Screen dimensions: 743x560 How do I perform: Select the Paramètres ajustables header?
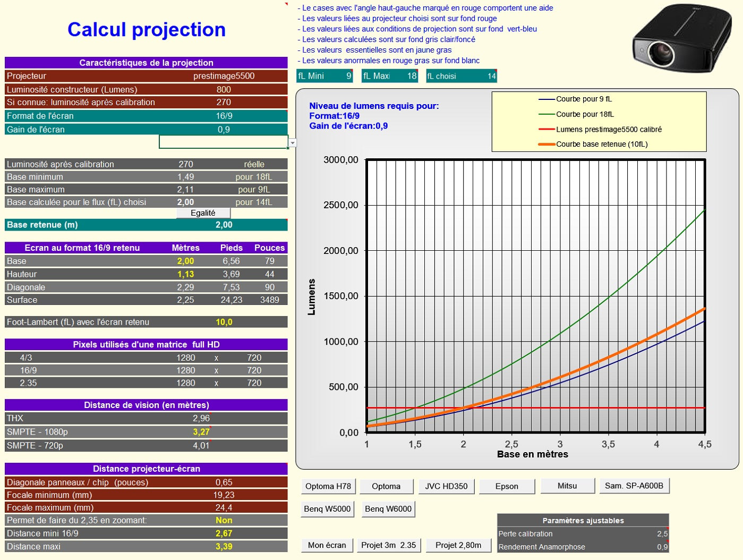583,521
